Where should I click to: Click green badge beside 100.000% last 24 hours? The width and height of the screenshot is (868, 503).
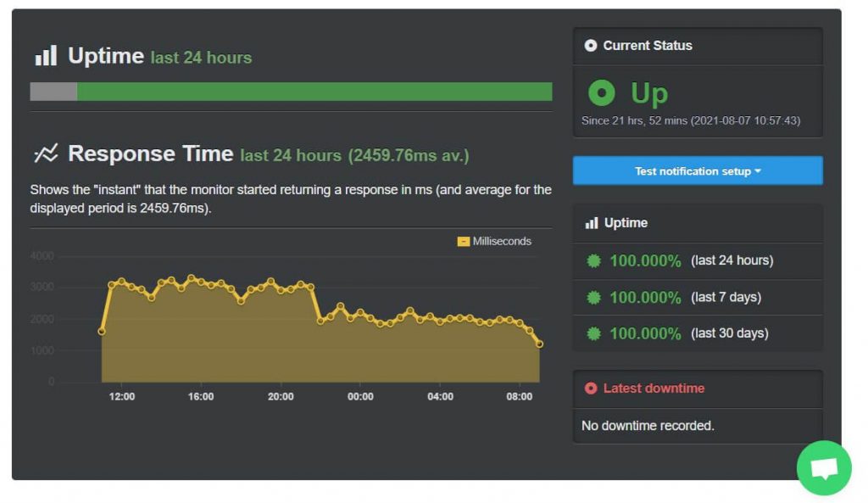593,261
